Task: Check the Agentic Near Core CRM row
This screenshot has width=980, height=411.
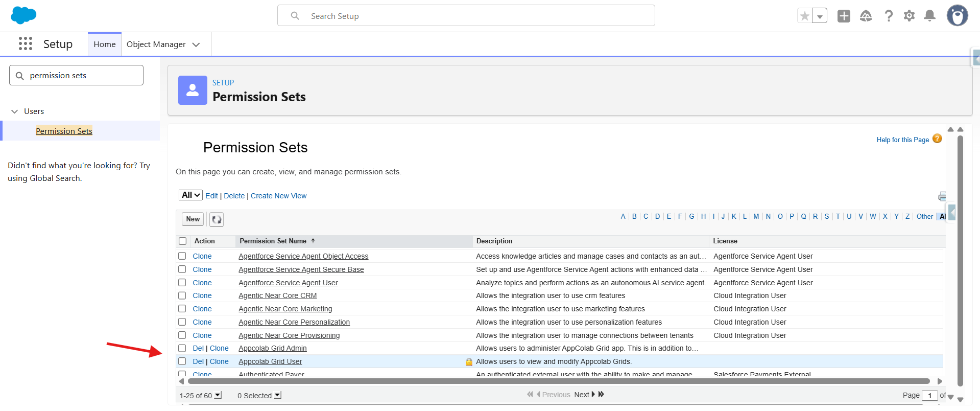Action: point(182,295)
